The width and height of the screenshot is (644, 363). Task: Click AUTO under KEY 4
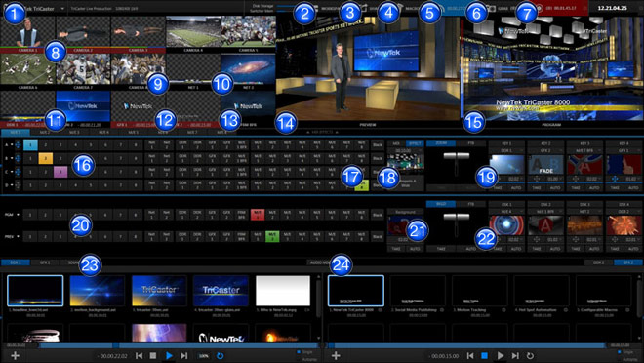click(x=633, y=187)
